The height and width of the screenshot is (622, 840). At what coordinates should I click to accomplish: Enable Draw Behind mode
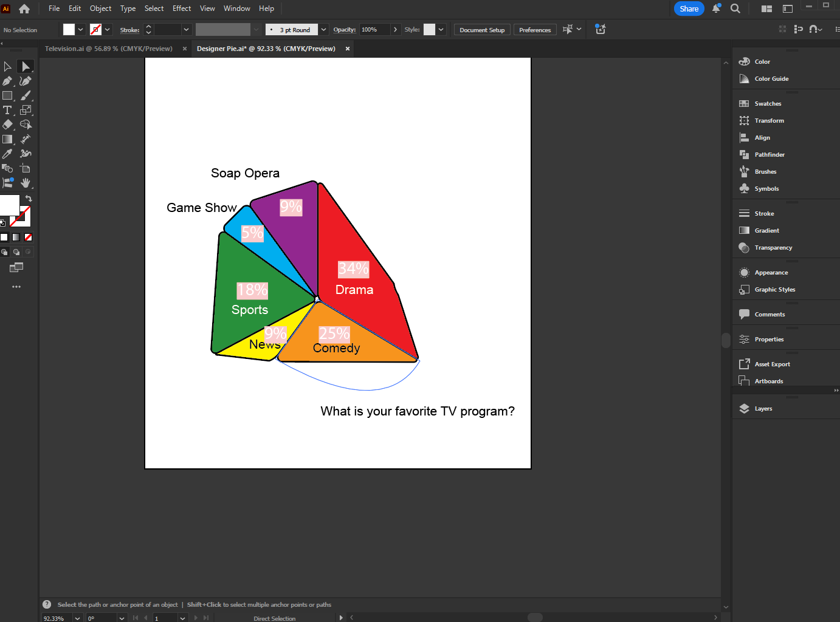(16, 252)
